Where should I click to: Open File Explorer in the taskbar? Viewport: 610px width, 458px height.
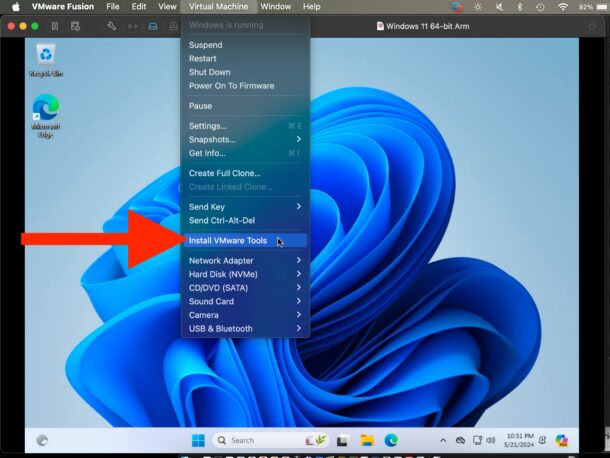367,440
